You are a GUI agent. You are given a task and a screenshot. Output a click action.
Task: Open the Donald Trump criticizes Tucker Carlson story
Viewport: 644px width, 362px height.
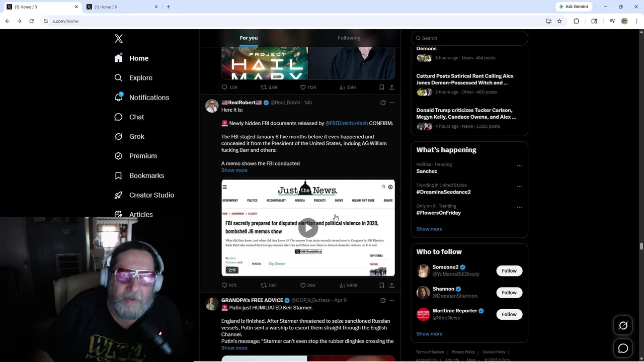point(469,118)
